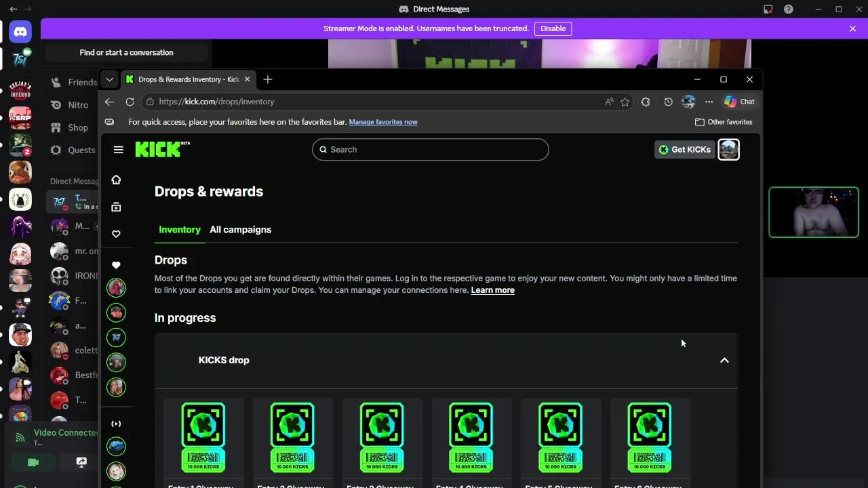
Task: Open the mr. on direct message
Action: coord(73,251)
